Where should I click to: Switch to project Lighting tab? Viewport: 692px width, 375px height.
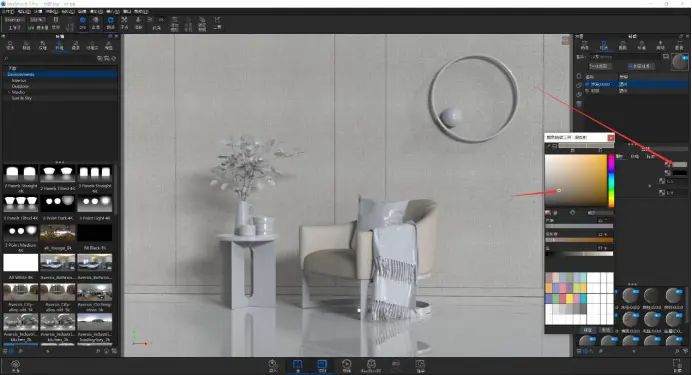660,45
